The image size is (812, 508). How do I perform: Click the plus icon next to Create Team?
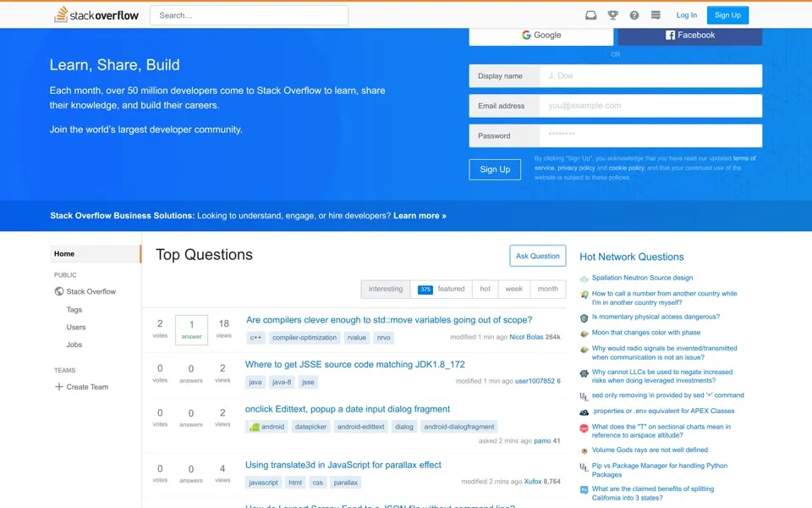point(58,387)
